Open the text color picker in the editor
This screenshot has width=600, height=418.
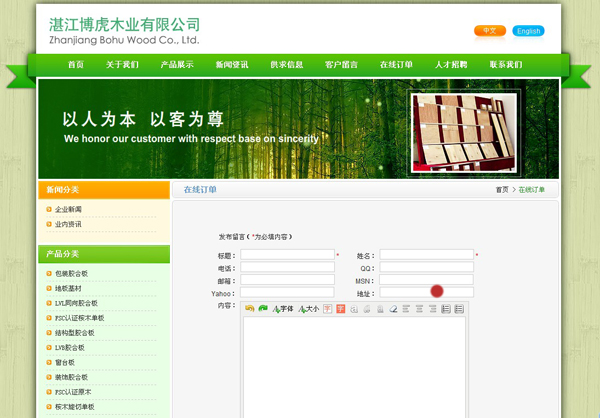(327, 309)
